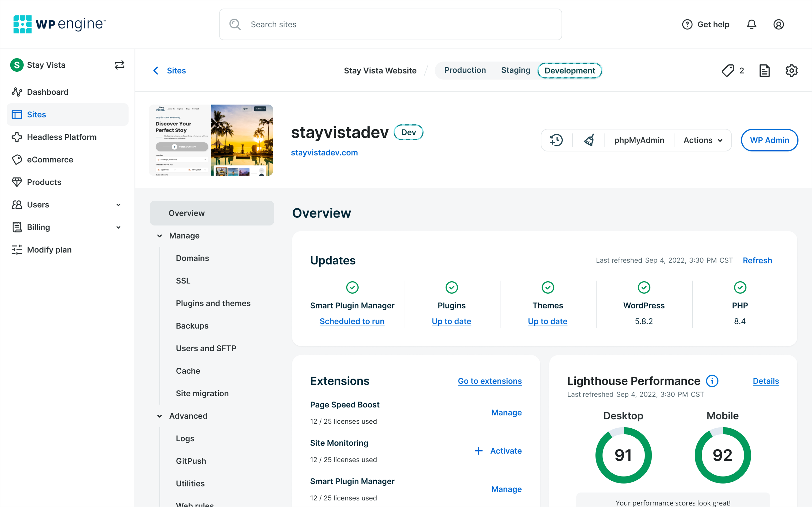Click the clear cache broom icon

click(589, 140)
